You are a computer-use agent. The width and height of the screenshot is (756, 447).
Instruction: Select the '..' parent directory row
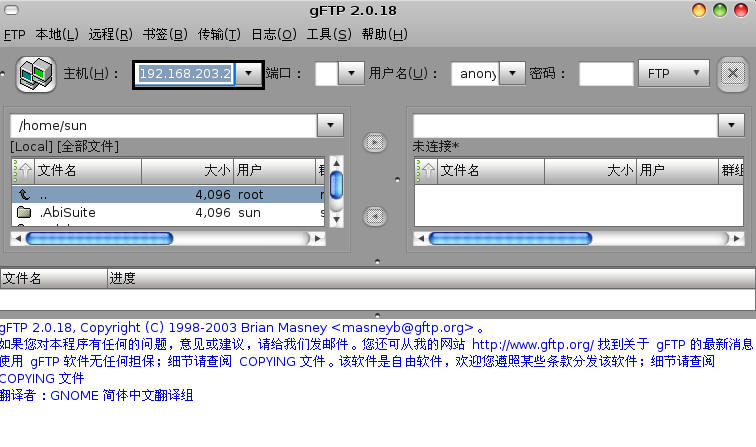[168, 195]
